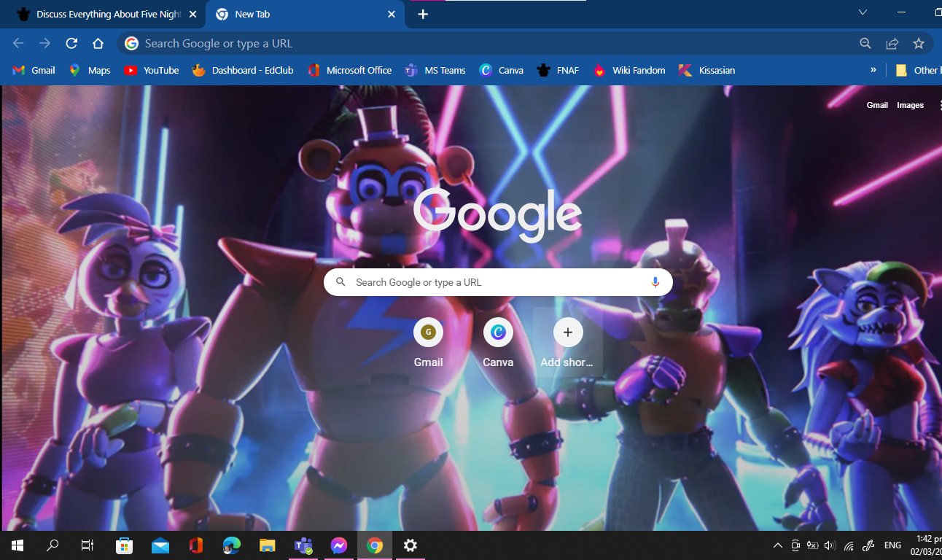This screenshot has width=942, height=560.
Task: Open the Gmail link at top right
Action: (877, 105)
